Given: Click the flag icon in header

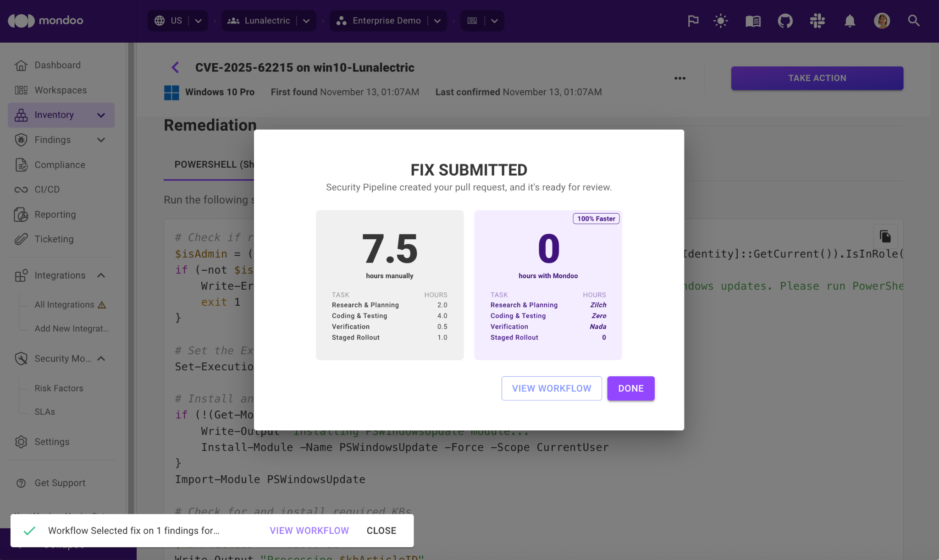Looking at the screenshot, I should click(x=693, y=21).
